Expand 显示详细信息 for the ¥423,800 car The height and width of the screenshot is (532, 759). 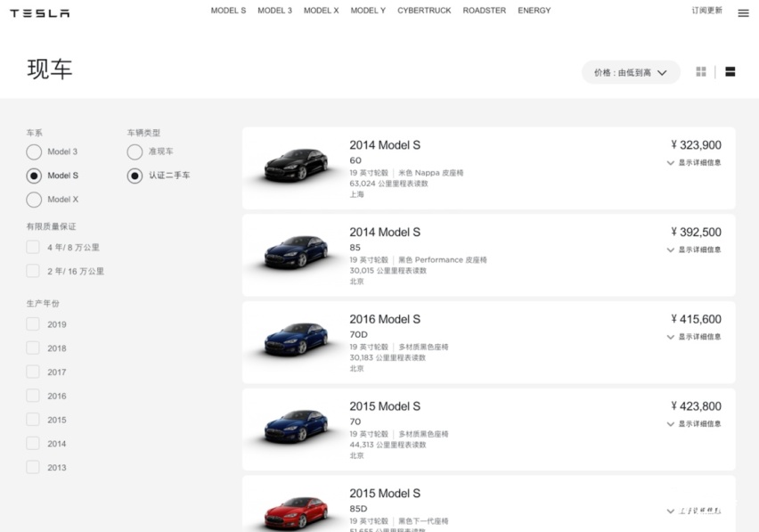coord(694,424)
